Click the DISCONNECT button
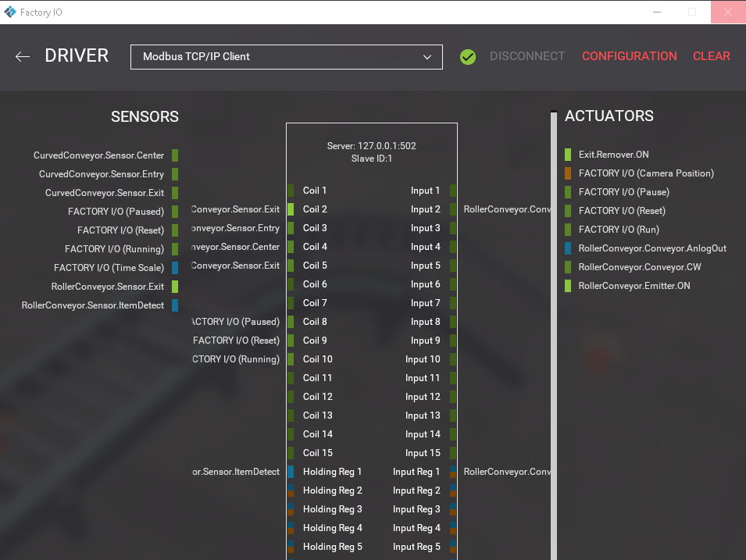 click(x=527, y=56)
